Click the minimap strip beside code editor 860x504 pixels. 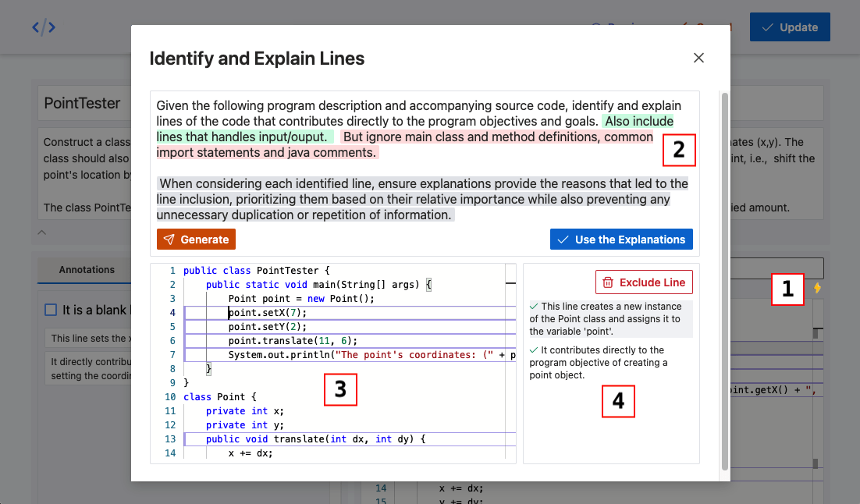click(x=510, y=362)
